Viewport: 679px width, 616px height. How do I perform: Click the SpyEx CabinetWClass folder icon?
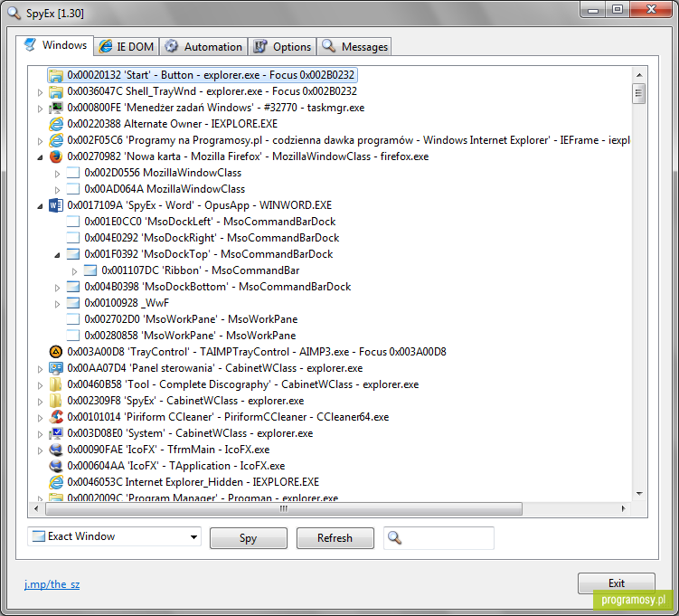pyautogui.click(x=56, y=401)
